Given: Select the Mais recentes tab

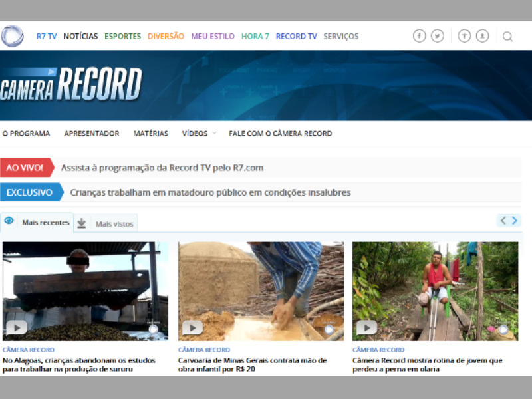Looking at the screenshot, I should click(x=37, y=222).
